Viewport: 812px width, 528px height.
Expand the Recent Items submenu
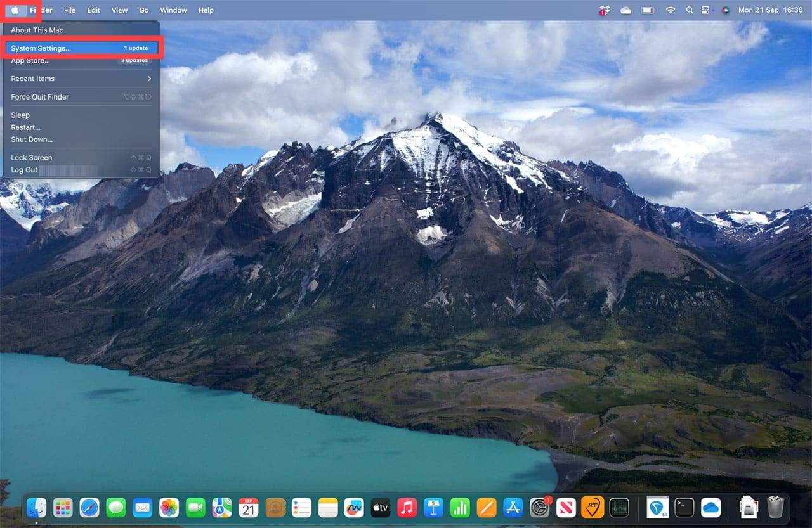pyautogui.click(x=81, y=79)
